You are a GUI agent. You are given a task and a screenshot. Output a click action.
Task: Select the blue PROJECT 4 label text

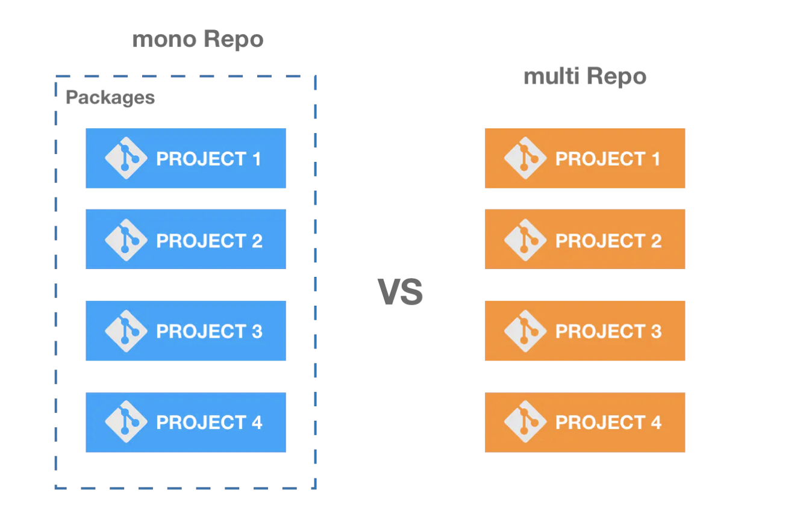(209, 423)
